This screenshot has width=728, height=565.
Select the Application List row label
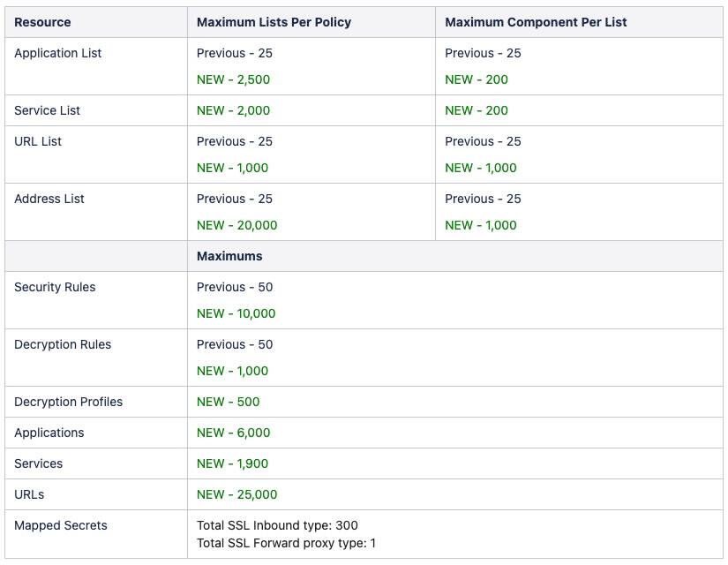[x=58, y=53]
